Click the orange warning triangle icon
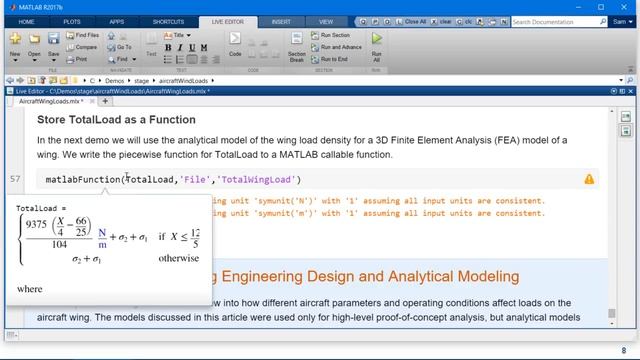The width and height of the screenshot is (640, 360). [x=589, y=179]
